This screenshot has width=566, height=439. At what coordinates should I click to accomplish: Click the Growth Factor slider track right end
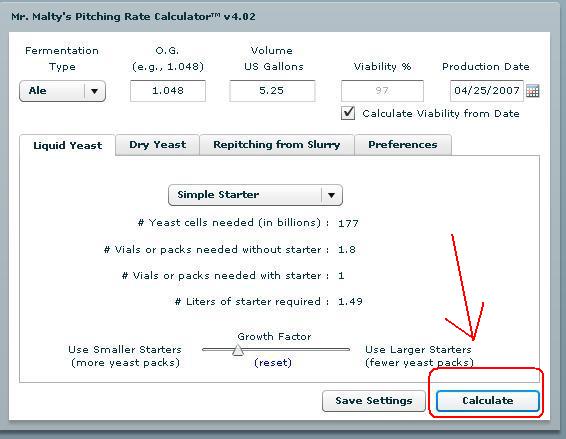(x=347, y=349)
